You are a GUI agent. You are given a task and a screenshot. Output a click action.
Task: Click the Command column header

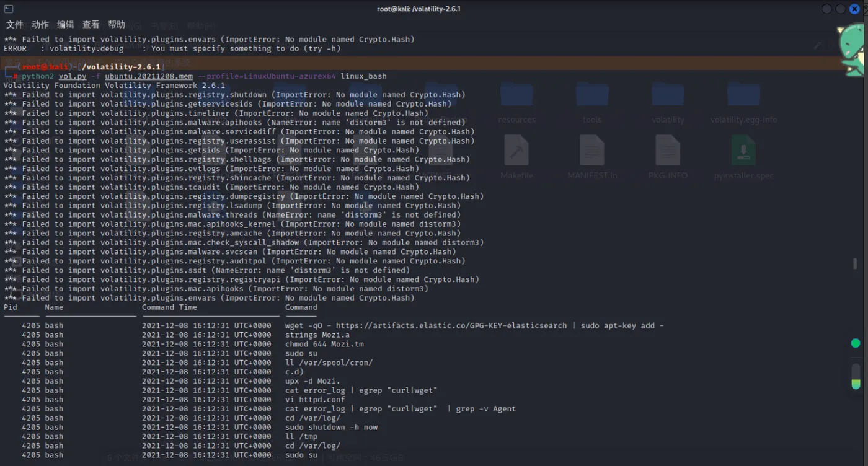[301, 307]
